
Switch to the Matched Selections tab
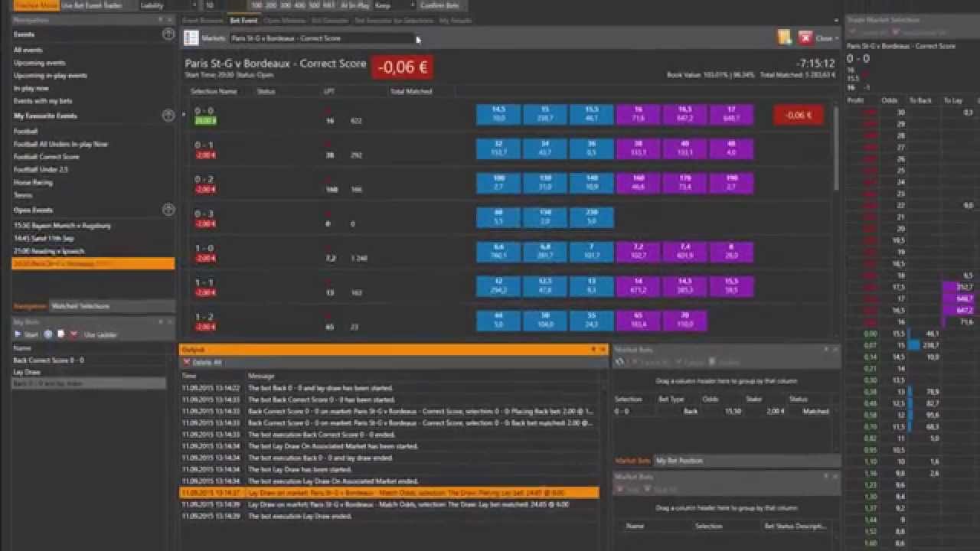[x=80, y=306]
